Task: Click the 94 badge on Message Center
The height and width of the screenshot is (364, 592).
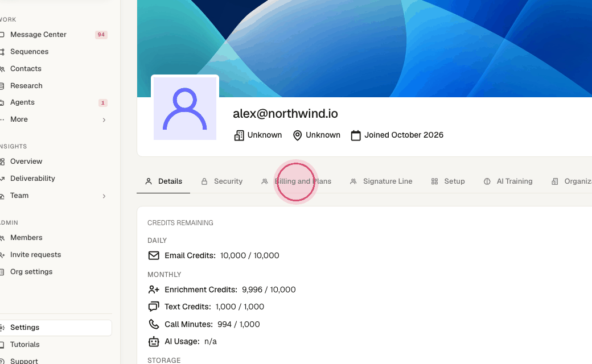Action: coord(101,35)
